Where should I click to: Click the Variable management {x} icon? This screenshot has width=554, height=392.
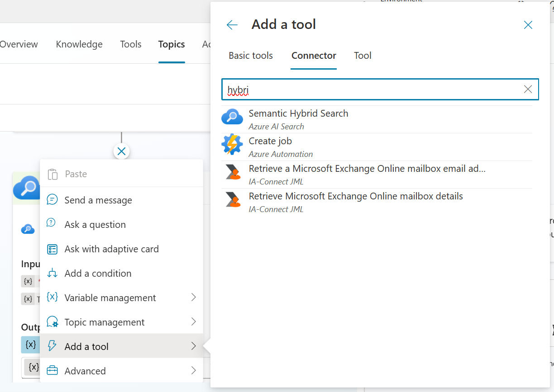click(53, 298)
